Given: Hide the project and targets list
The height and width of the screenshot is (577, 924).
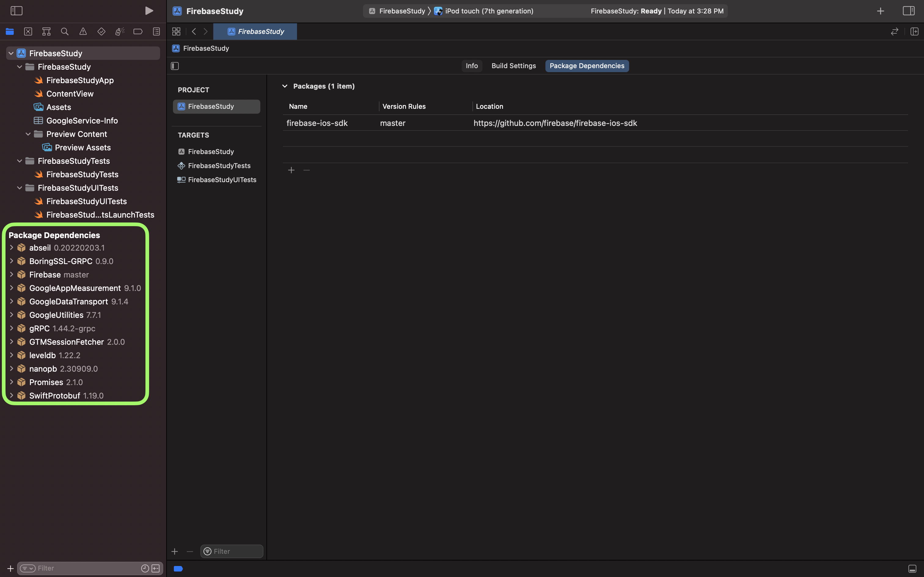Looking at the screenshot, I should (175, 66).
